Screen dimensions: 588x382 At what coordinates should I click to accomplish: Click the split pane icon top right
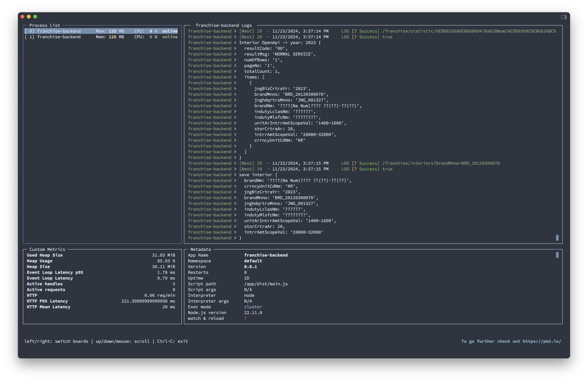point(564,17)
